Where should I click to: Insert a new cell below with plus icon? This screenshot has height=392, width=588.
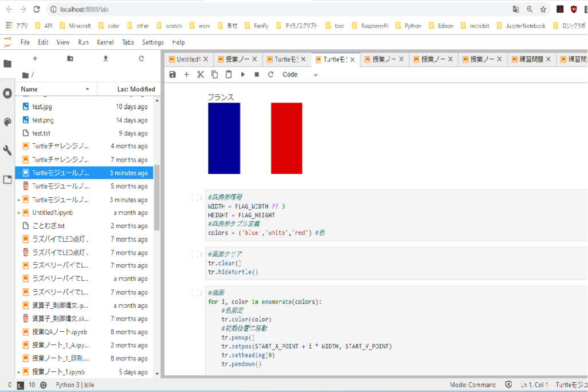point(186,75)
